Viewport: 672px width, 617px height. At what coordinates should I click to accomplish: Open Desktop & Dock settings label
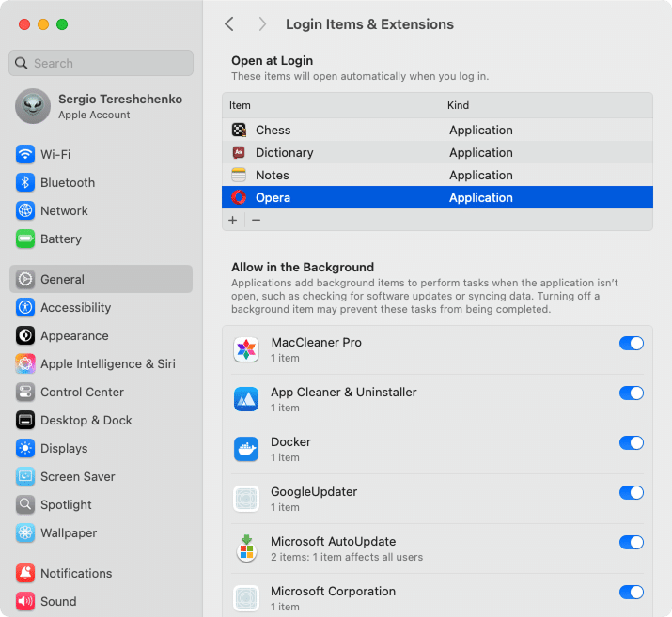coord(86,421)
